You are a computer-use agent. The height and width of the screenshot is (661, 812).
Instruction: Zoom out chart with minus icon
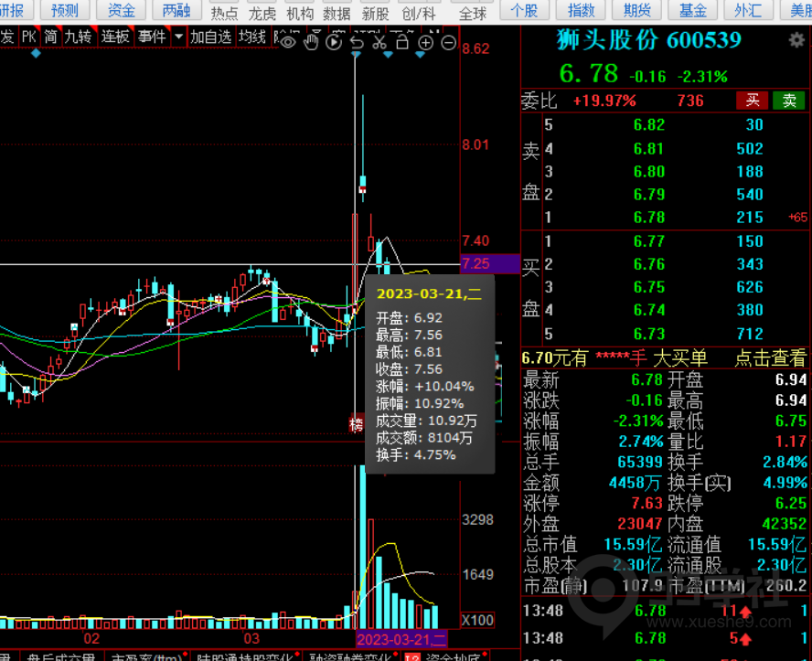click(x=448, y=42)
